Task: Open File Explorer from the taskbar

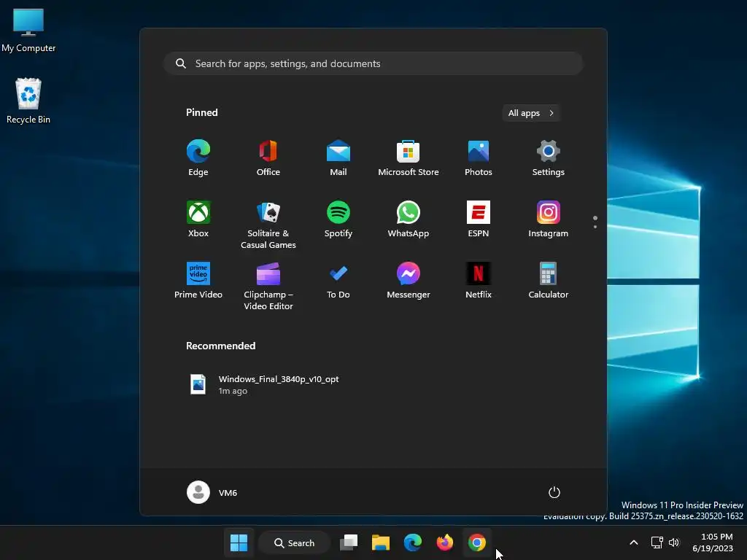Action: coord(381,542)
